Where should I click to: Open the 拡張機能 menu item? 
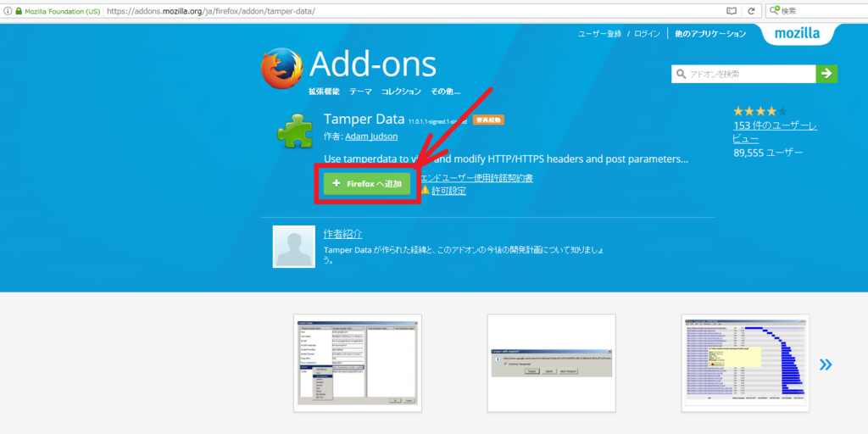(x=324, y=92)
